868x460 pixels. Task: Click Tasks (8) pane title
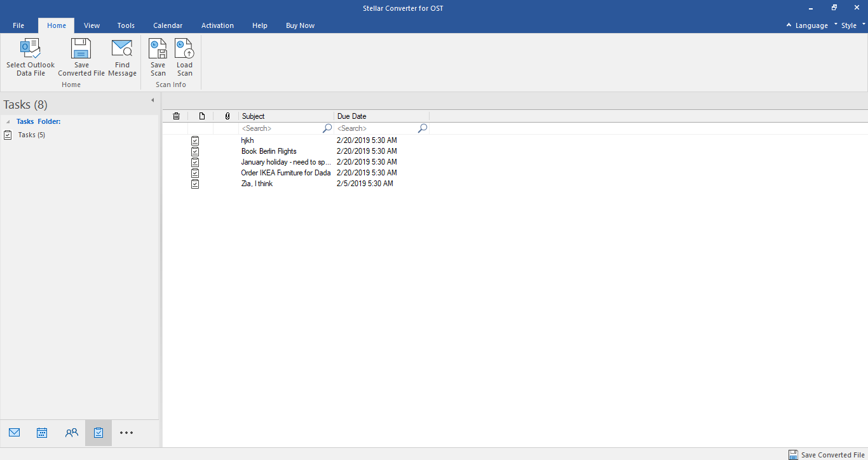click(x=25, y=105)
